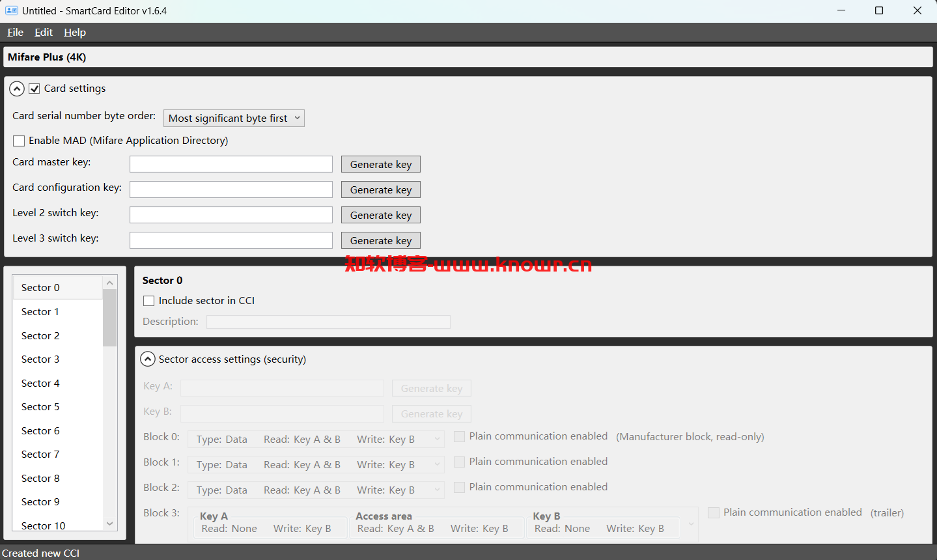Select Sector 7 in sector list
937x560 pixels.
58,455
